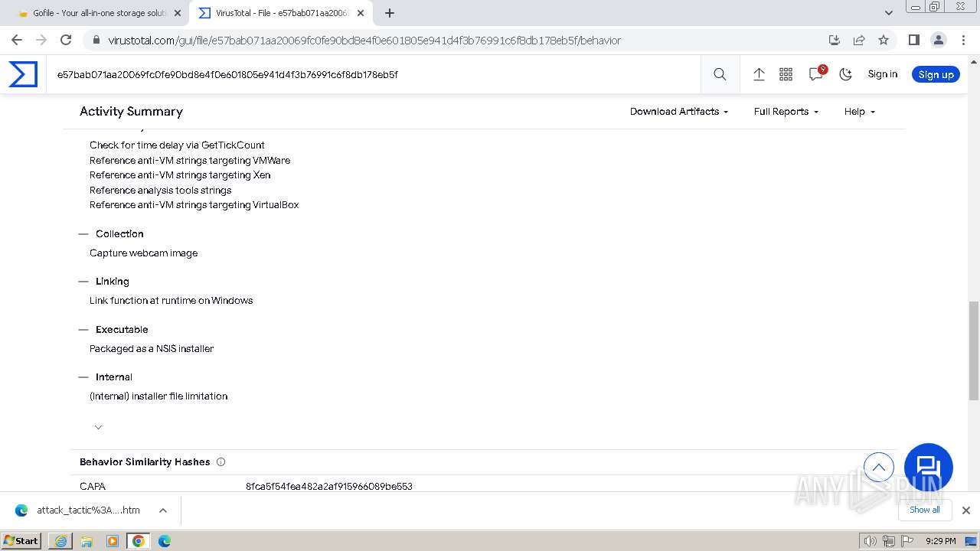
Task: Click the install app icon in address bar
Action: (835, 40)
